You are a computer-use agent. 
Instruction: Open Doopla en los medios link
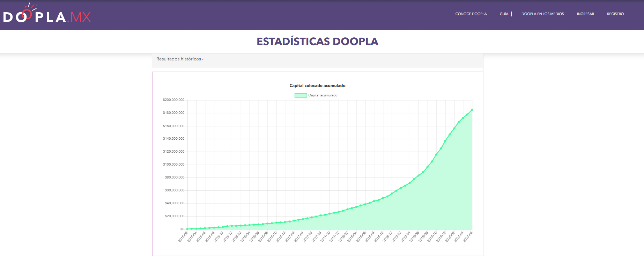(x=542, y=14)
